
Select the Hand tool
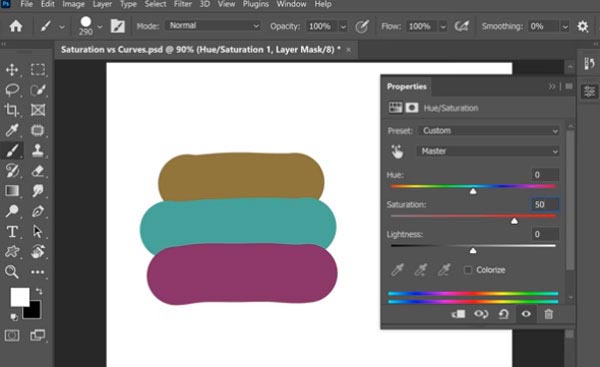[38, 251]
